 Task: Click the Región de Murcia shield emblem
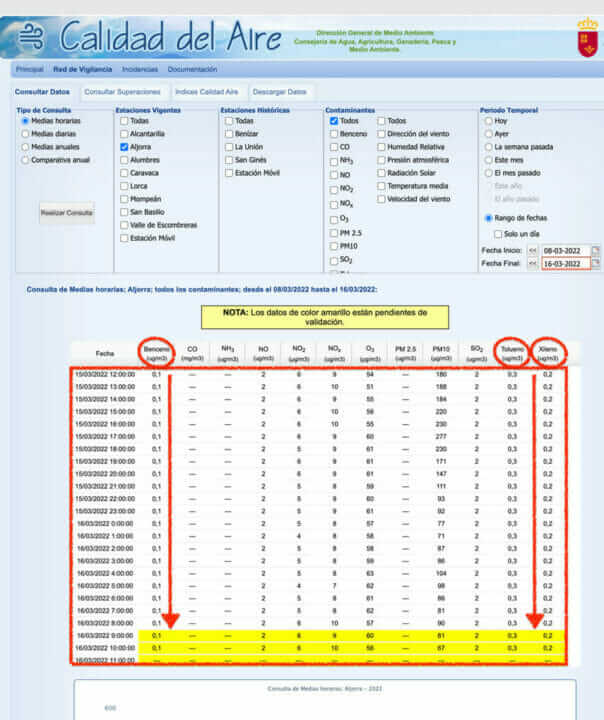tap(587, 38)
